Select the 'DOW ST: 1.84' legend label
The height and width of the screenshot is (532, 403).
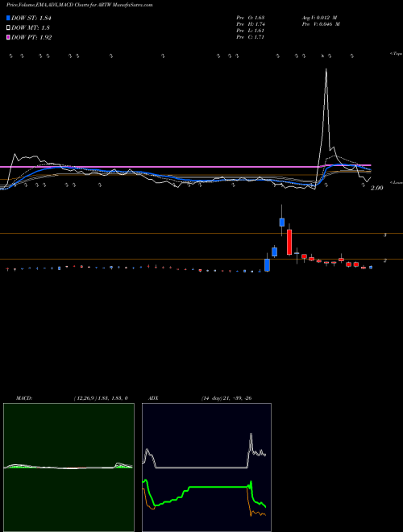click(31, 18)
